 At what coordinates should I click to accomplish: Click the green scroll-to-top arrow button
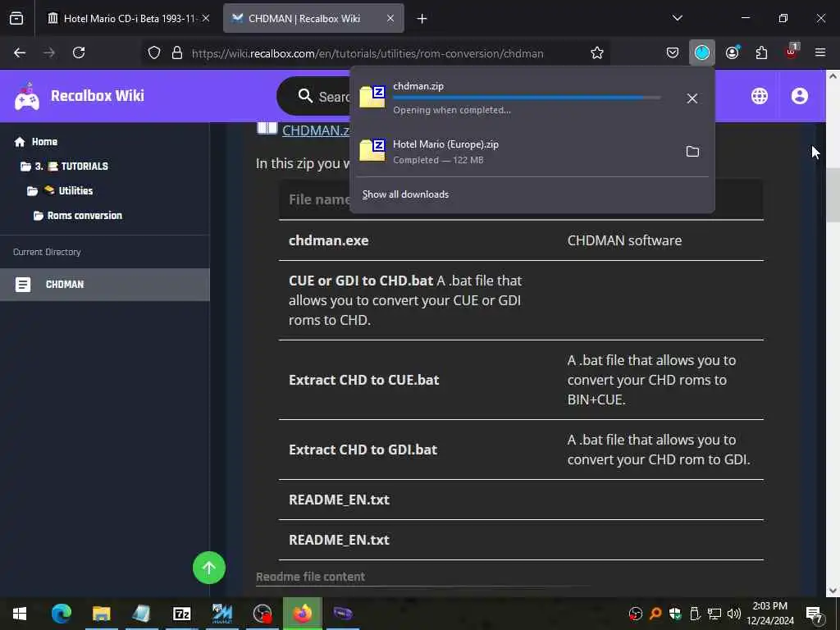(x=209, y=568)
